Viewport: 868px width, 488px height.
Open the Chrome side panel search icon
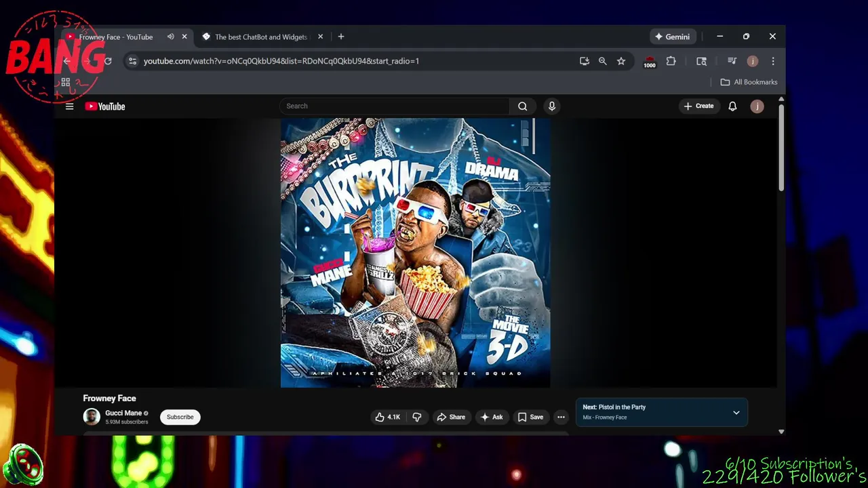point(701,61)
